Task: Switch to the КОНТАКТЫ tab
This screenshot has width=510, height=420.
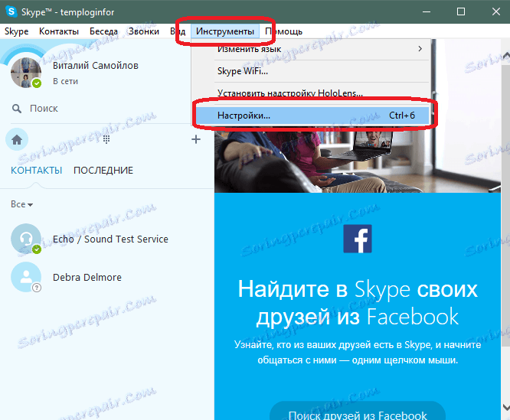Action: click(x=37, y=170)
